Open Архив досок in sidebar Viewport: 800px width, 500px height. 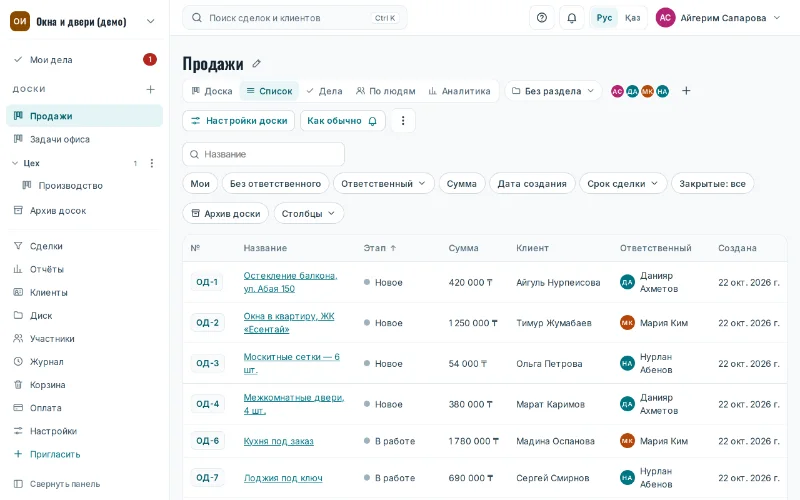[84, 211]
